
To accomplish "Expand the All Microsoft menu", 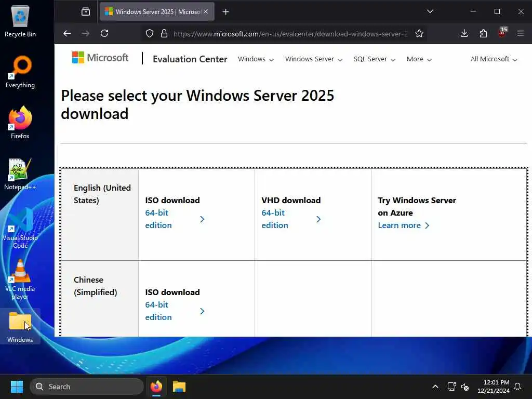I will tap(494, 59).
